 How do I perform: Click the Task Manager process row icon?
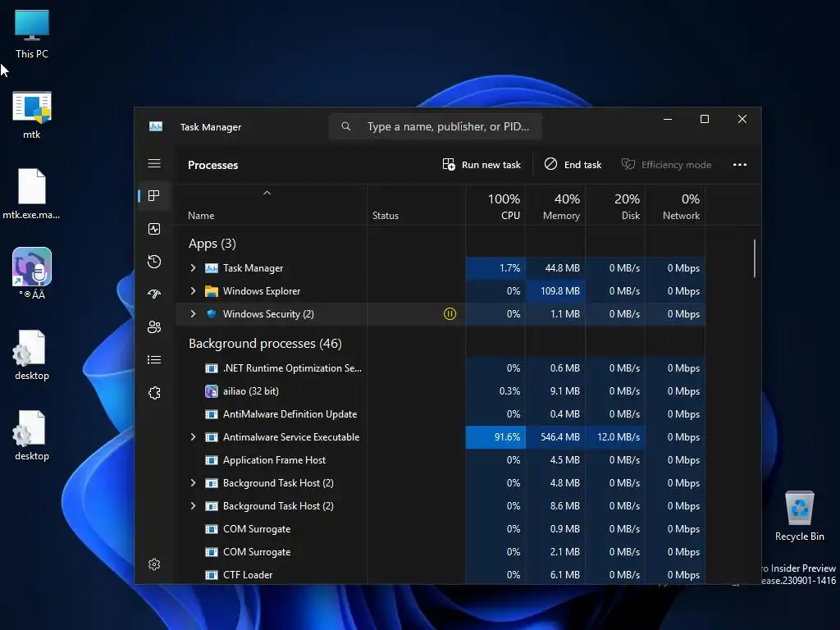tap(212, 268)
